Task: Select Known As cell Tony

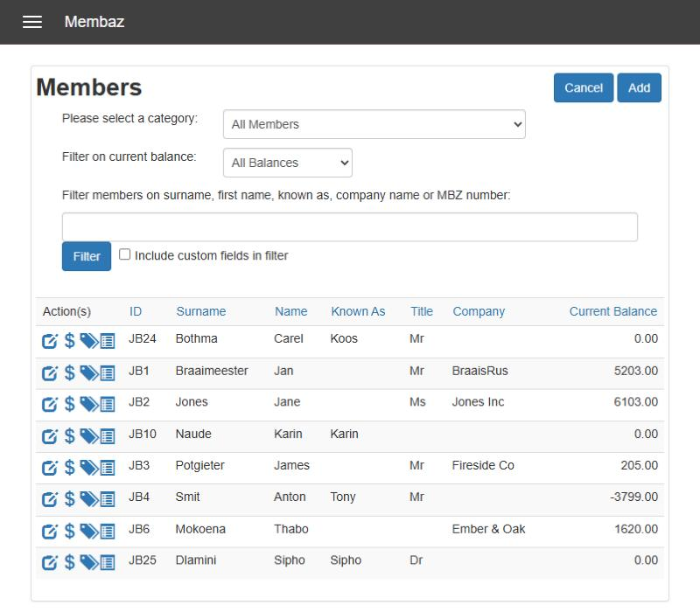Action: (342, 497)
